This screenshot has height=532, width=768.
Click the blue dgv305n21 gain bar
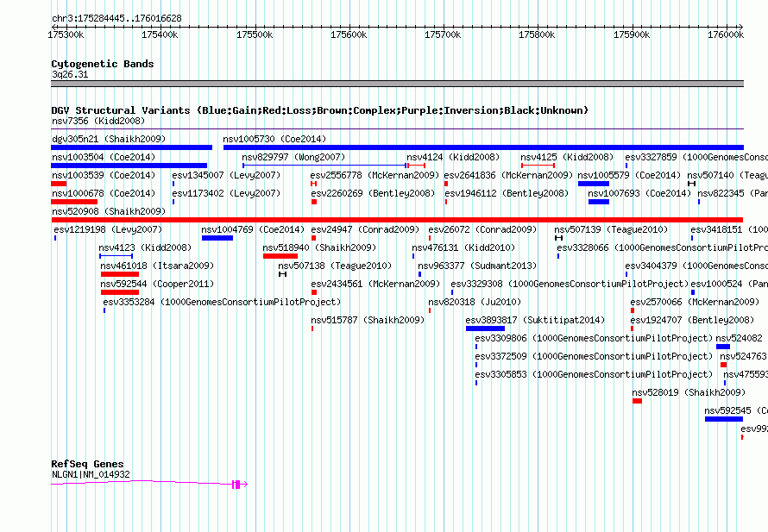[x=132, y=147]
